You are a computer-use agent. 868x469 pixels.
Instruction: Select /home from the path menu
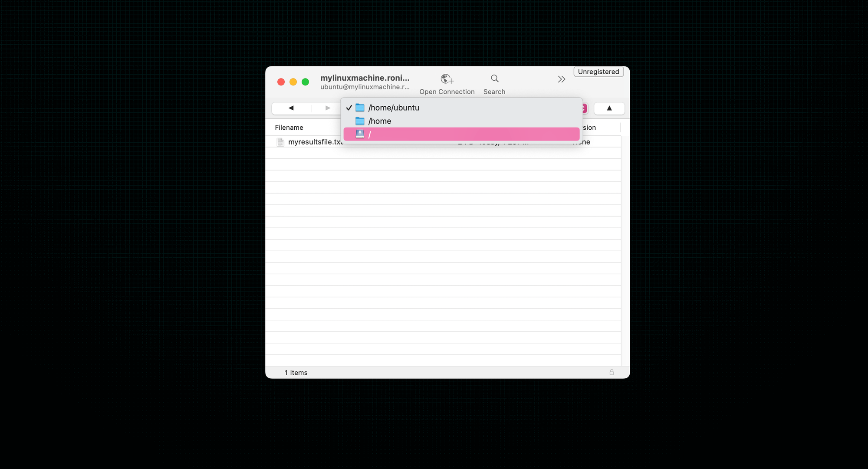(x=379, y=121)
